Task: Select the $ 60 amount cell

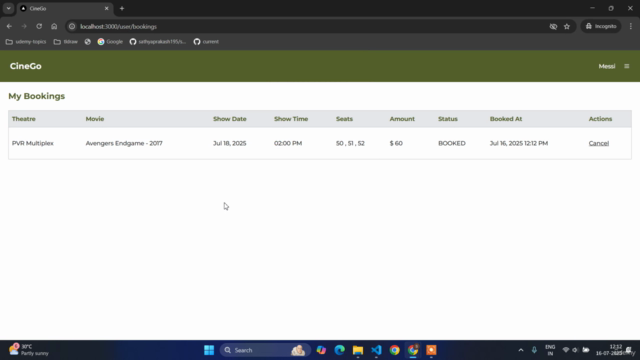Action: click(396, 143)
